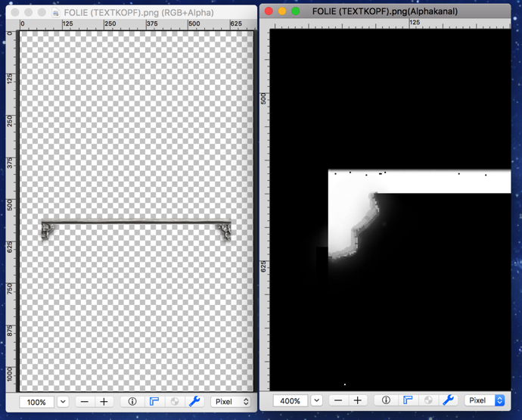Toggle rulers in the RGB+Alpha window
Screen dimensions: 522x420
pos(154,402)
